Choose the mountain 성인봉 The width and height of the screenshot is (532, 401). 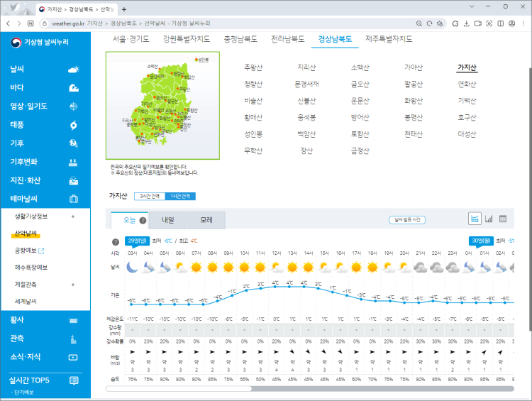(x=253, y=134)
